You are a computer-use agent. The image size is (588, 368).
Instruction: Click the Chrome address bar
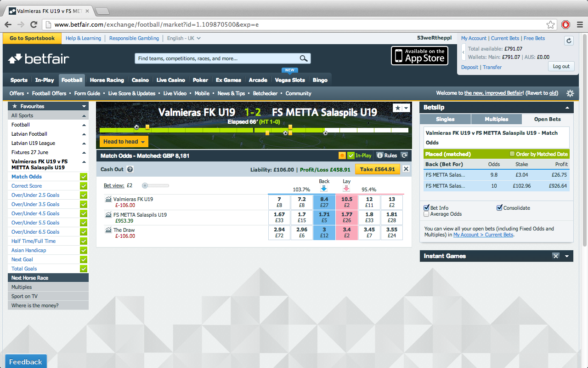click(294, 24)
